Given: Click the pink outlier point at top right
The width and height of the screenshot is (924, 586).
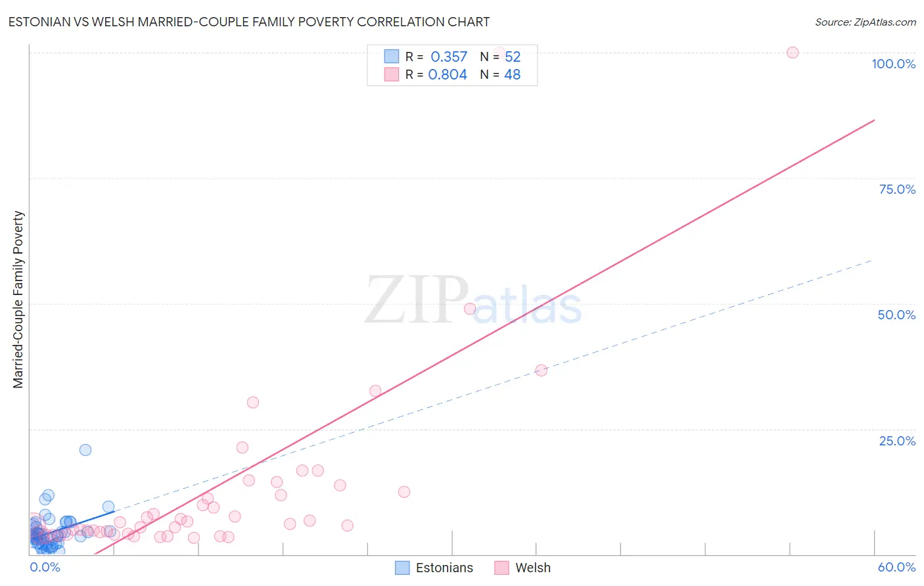Looking at the screenshot, I should 793,53.
